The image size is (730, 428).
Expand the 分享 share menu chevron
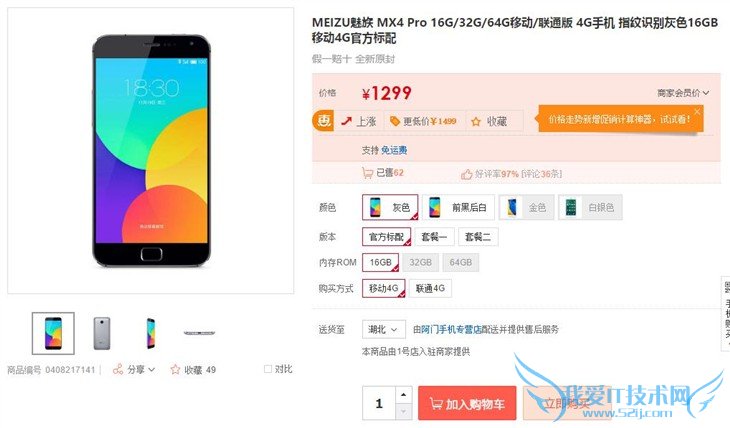pyautogui.click(x=151, y=370)
